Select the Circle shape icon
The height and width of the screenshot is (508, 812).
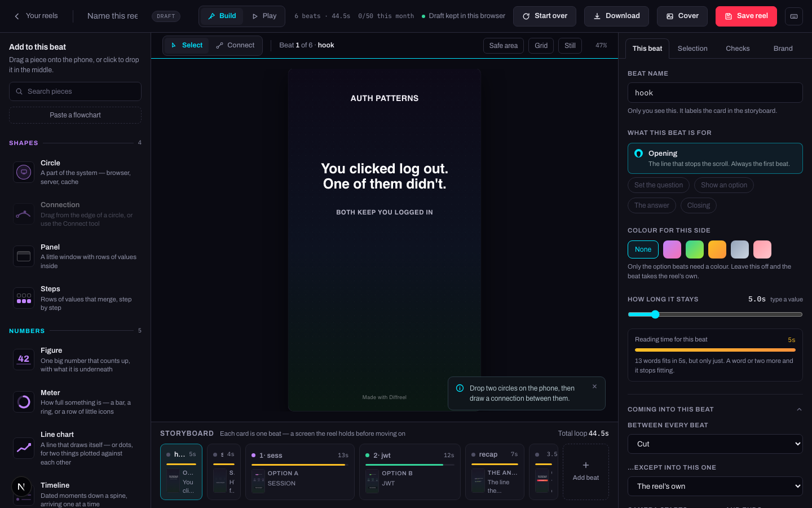point(24,172)
